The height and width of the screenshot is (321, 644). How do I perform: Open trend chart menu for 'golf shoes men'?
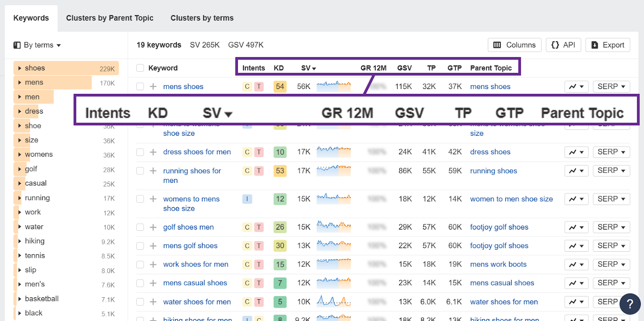tap(576, 227)
